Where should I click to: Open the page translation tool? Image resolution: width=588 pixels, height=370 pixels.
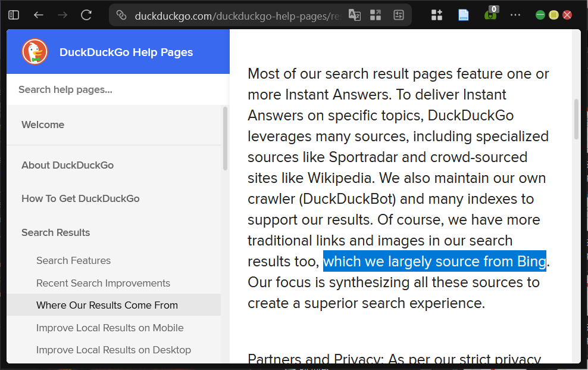tap(355, 14)
